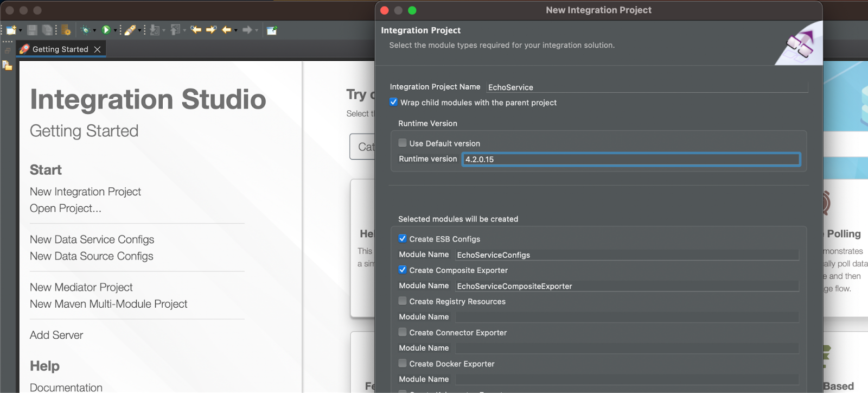Viewport: 868px width, 393px height.
Task: Click the Runtime version input field
Action: [631, 159]
